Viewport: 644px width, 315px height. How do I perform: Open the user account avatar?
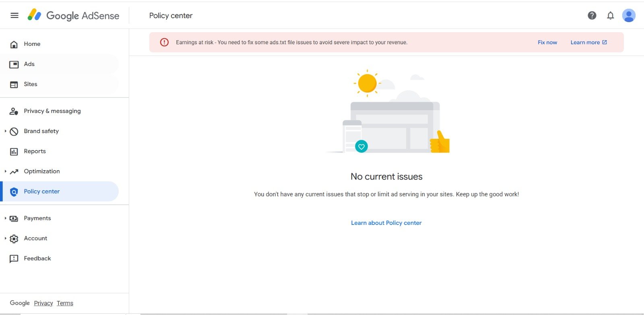click(x=628, y=15)
